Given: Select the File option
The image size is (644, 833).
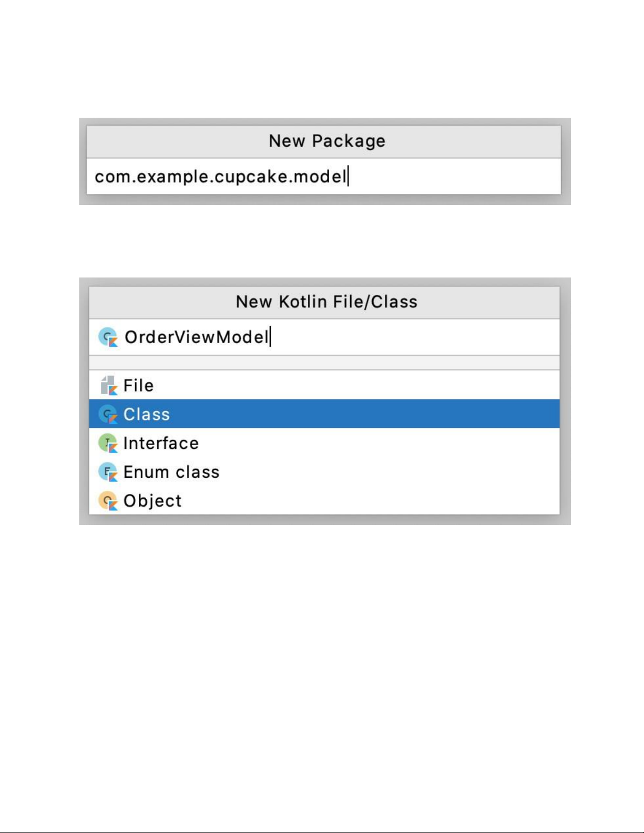Looking at the screenshot, I should (x=138, y=386).
